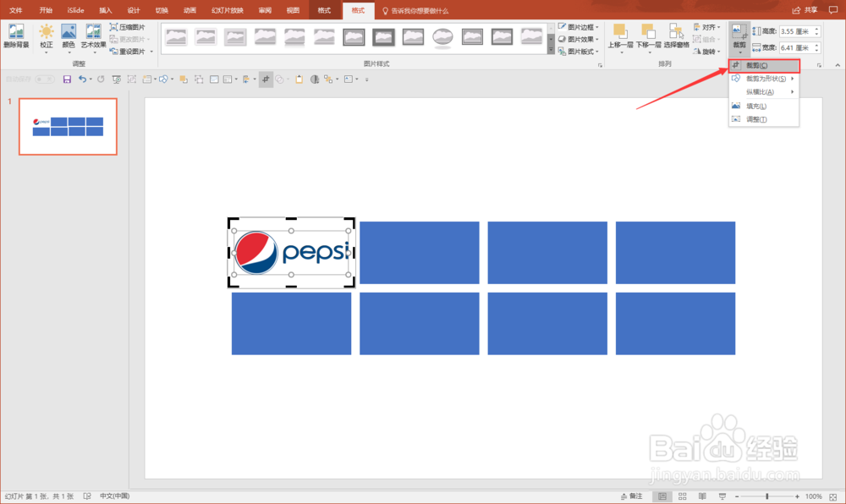Open the comments icon at top right
Viewport: 846px width, 504px height.
[833, 10]
